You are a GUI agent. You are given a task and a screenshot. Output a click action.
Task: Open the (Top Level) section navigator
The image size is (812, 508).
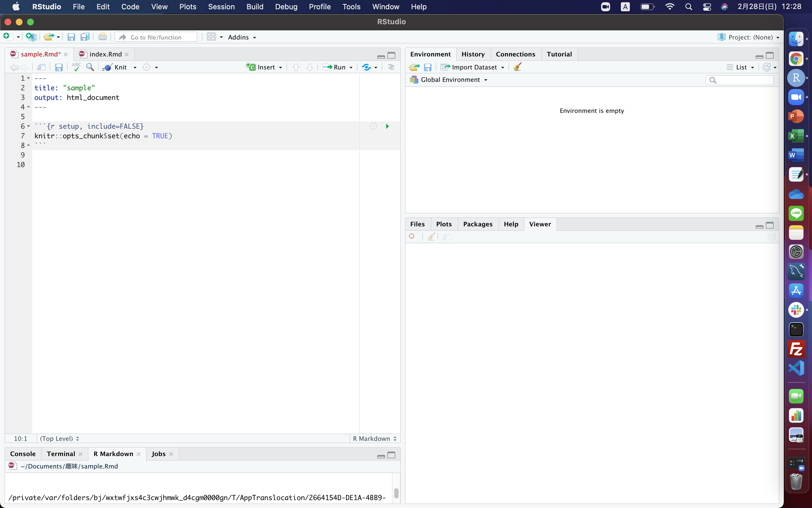tap(59, 439)
